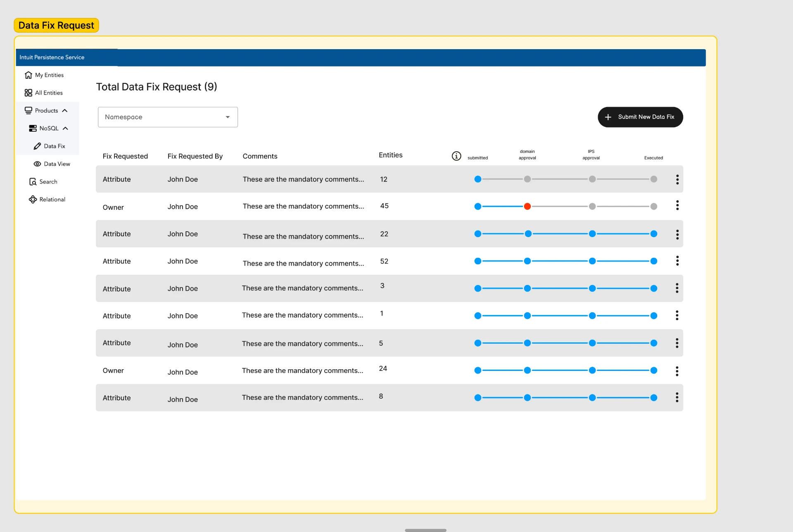Open My Entities in the sidebar

49,75
